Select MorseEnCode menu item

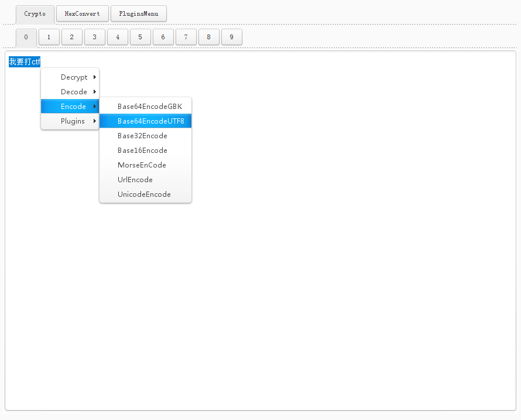142,165
